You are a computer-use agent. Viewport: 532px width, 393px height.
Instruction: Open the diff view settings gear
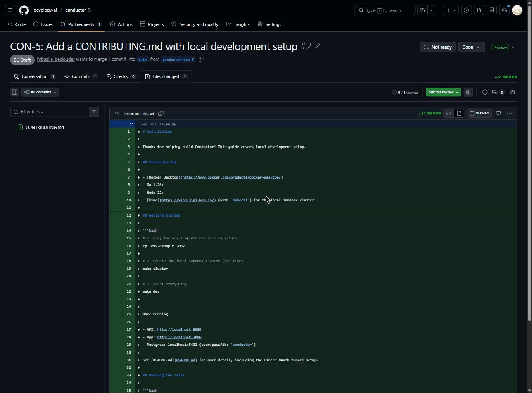tap(468, 92)
